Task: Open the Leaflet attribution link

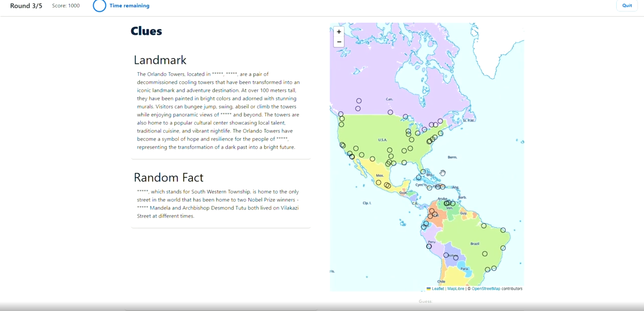Action: pyautogui.click(x=437, y=289)
